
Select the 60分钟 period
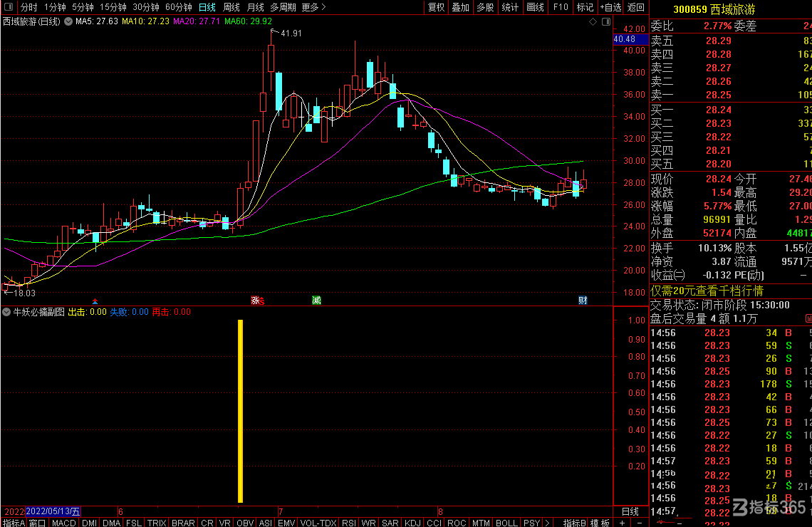point(179,7)
